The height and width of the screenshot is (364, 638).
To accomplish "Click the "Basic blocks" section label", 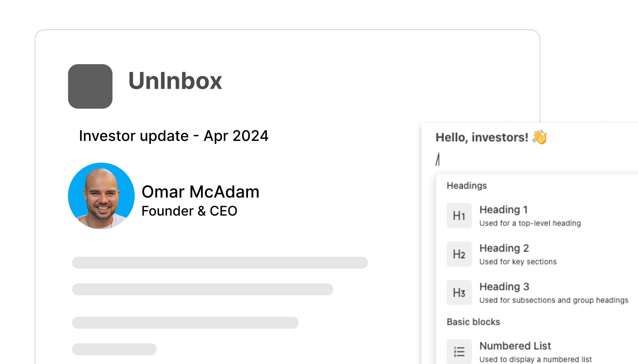I will click(x=473, y=322).
